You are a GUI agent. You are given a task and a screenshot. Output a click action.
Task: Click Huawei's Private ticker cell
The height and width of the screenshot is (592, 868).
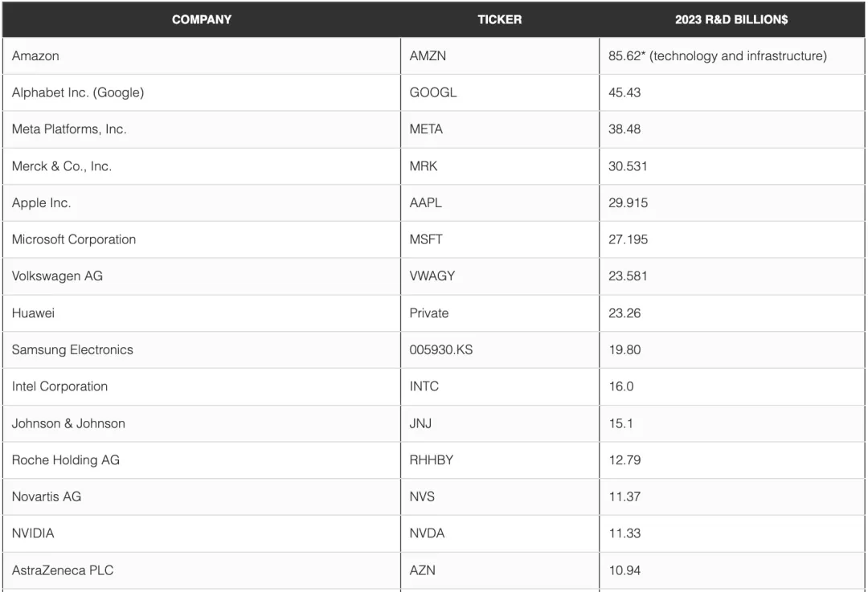(500, 313)
